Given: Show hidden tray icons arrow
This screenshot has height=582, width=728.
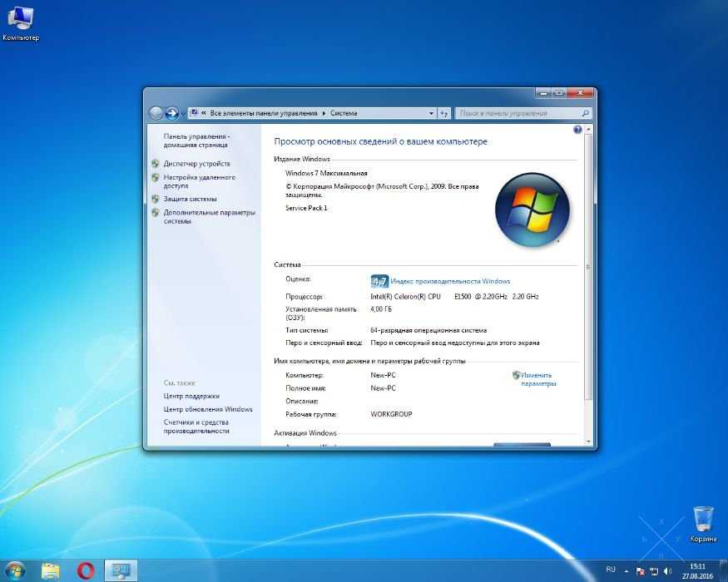Looking at the screenshot, I should click(626, 571).
